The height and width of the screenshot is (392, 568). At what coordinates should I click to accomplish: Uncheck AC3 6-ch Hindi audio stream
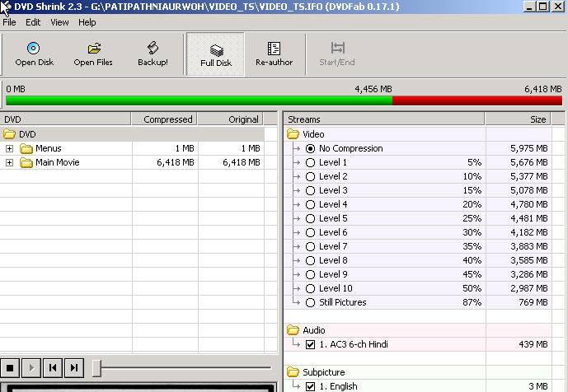pyautogui.click(x=310, y=344)
